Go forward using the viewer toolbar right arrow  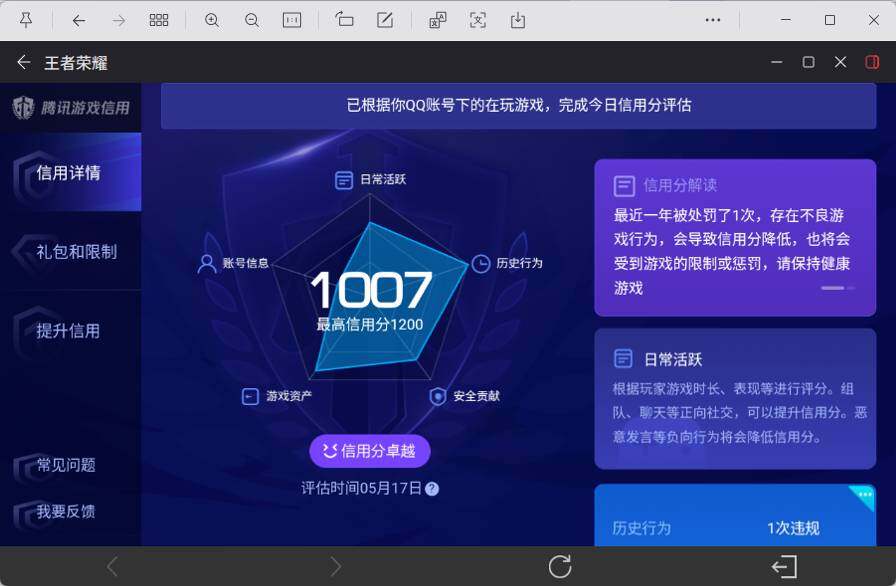pyautogui.click(x=118, y=21)
